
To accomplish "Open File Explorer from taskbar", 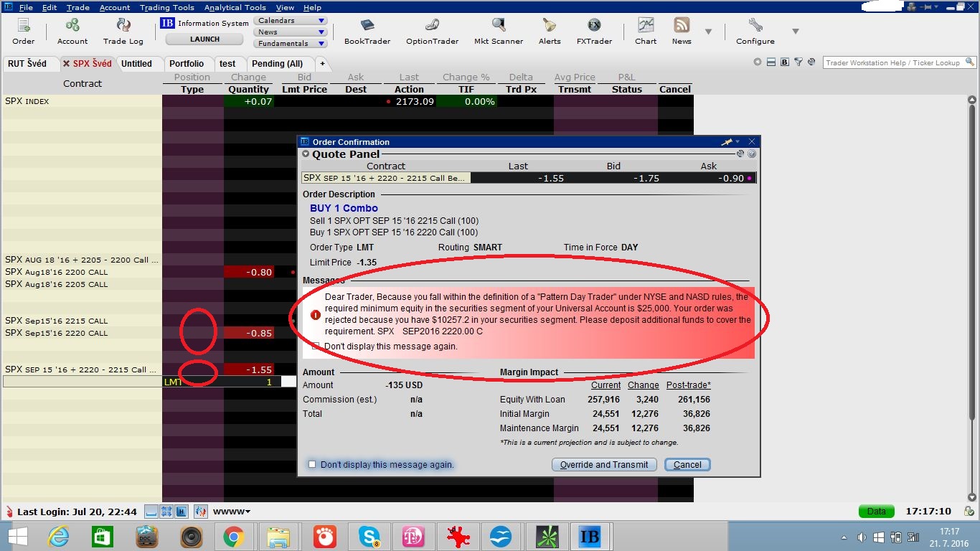I will tap(278, 536).
